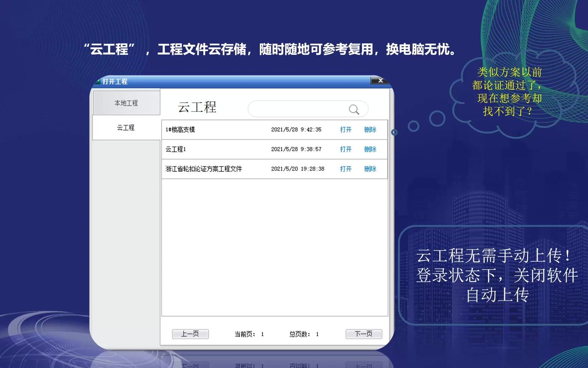Open the 云工程1 project
The height and width of the screenshot is (368, 588).
coord(345,149)
